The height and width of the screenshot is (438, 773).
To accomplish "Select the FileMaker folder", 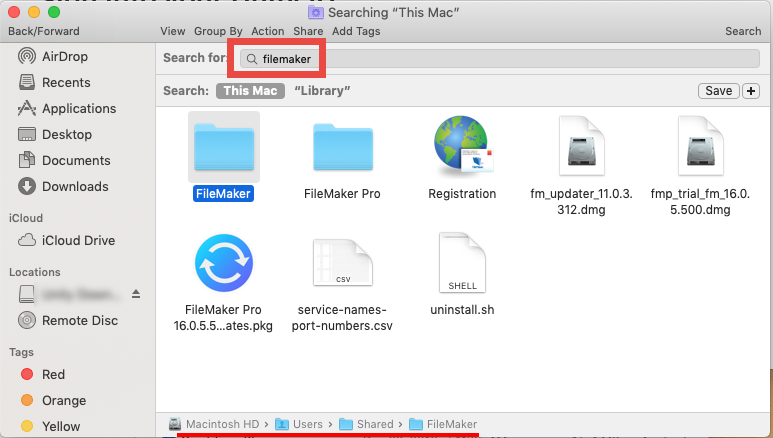I will 224,147.
